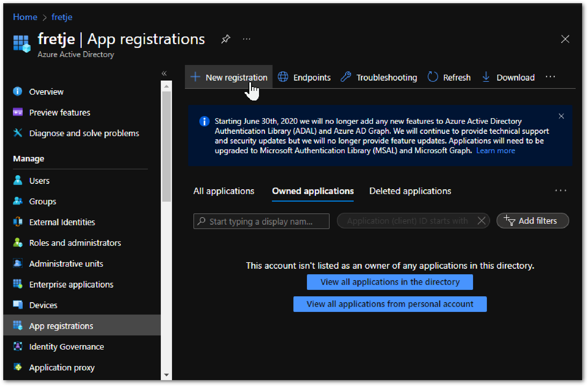Open Enterprise applications section
588x386 pixels.
tap(71, 284)
